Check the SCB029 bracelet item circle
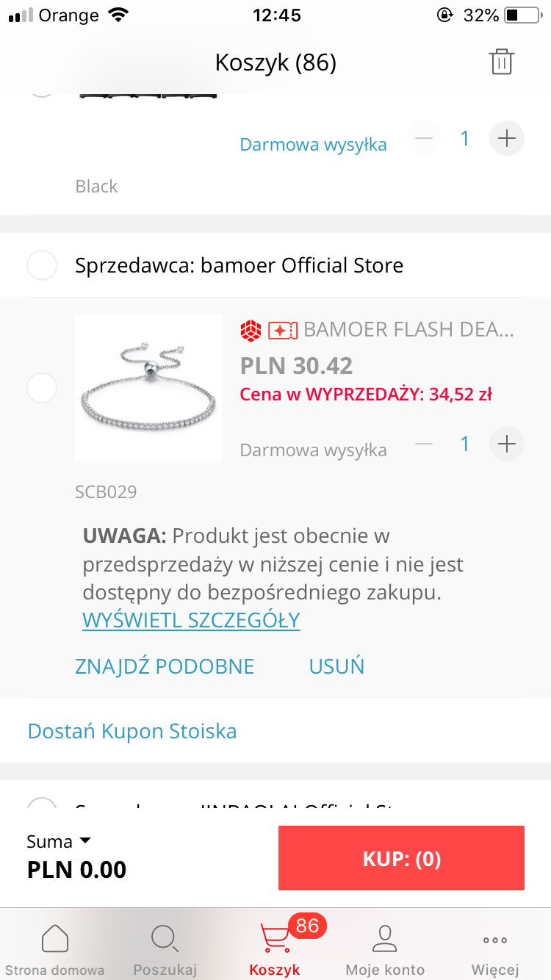The height and width of the screenshot is (980, 551). pyautogui.click(x=41, y=388)
